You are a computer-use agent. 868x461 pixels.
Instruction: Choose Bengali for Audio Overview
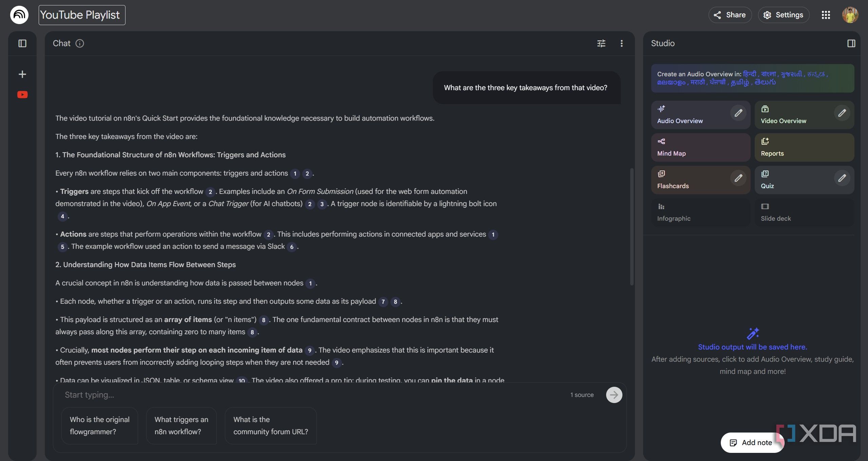[x=768, y=74]
